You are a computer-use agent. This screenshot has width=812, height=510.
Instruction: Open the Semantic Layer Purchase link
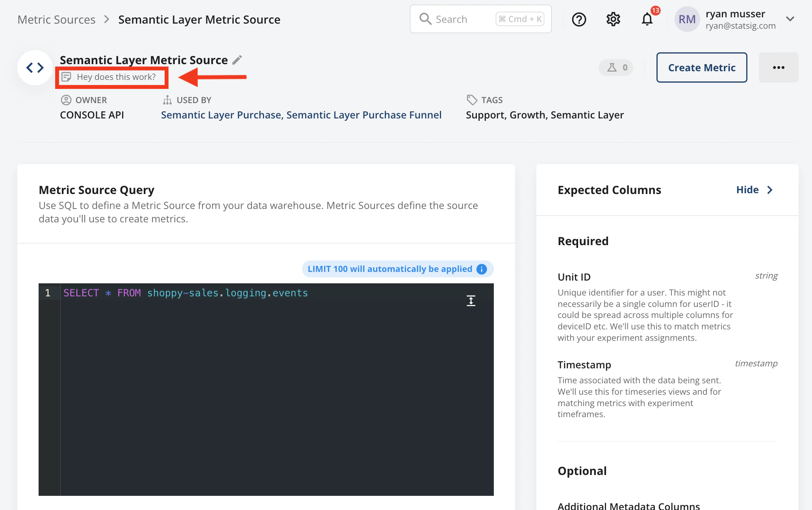coord(221,115)
